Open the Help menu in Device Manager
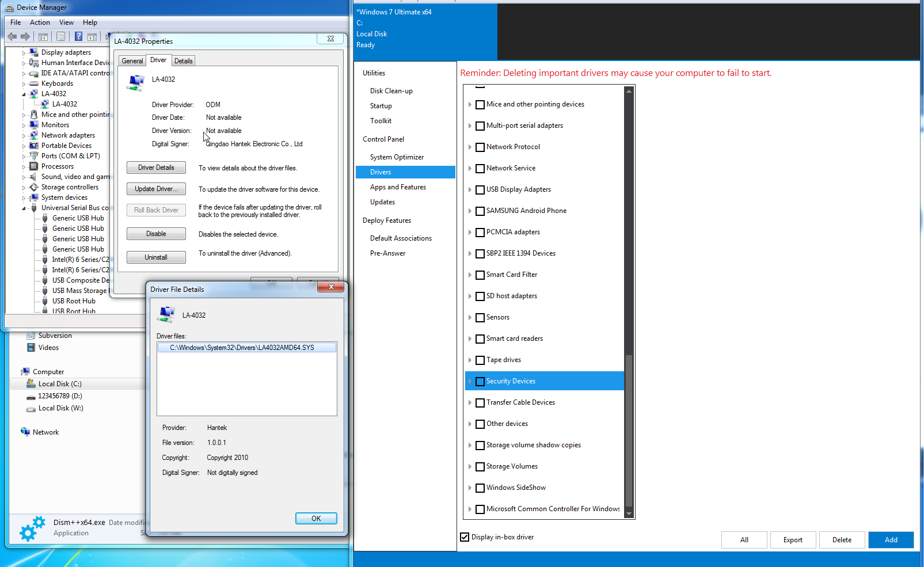Viewport: 924px width, 567px height. pos(90,22)
